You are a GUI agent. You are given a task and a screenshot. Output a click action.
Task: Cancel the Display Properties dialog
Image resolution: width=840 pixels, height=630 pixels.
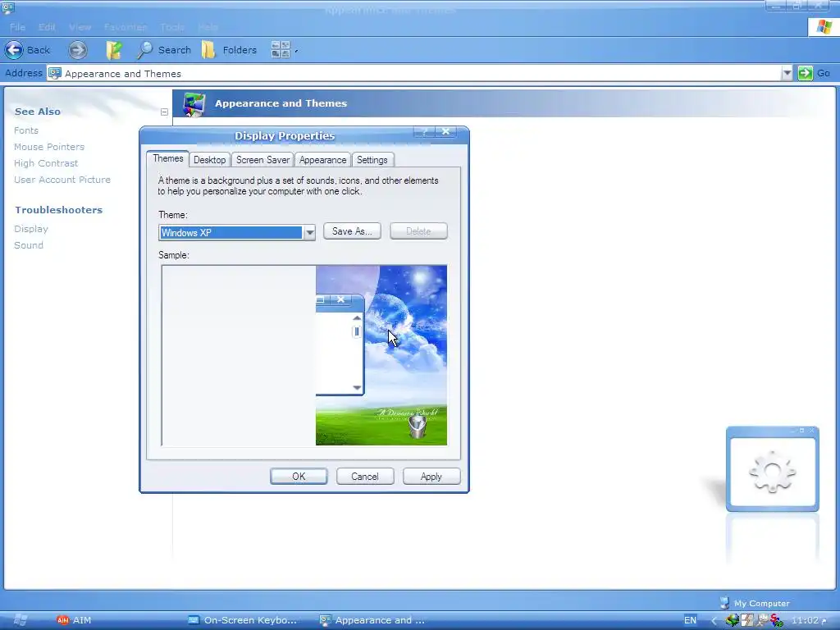[x=365, y=477]
